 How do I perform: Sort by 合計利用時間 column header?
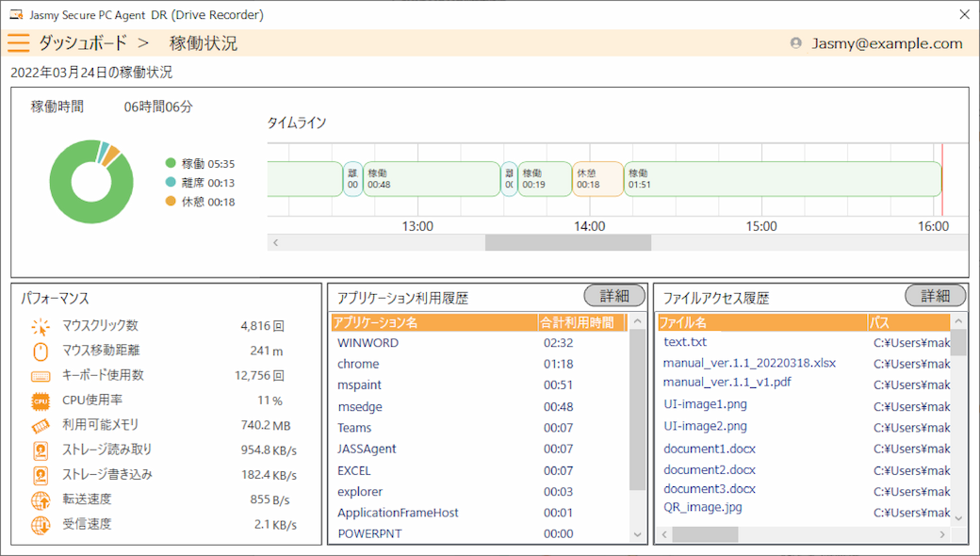coord(582,322)
